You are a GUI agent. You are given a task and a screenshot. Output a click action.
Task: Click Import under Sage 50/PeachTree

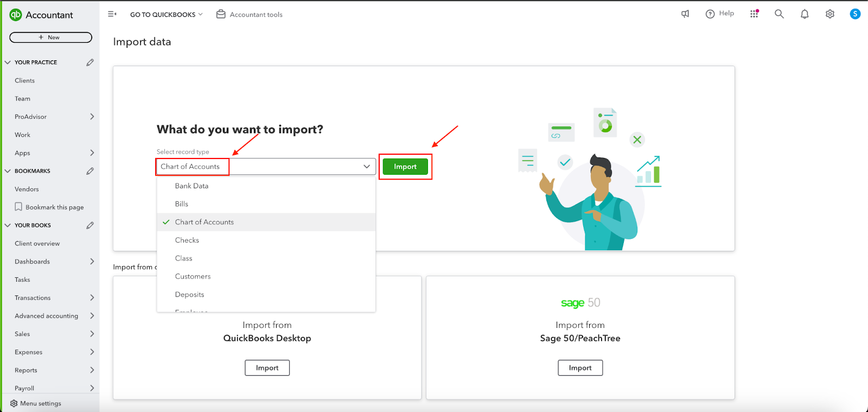[580, 367]
